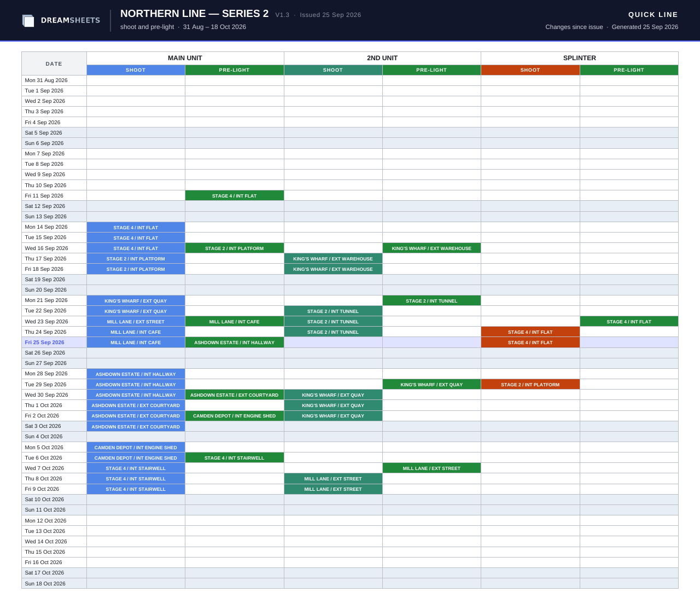Select the MAIN UNIT group header
Screen dimensions: 700x615
point(185,58)
